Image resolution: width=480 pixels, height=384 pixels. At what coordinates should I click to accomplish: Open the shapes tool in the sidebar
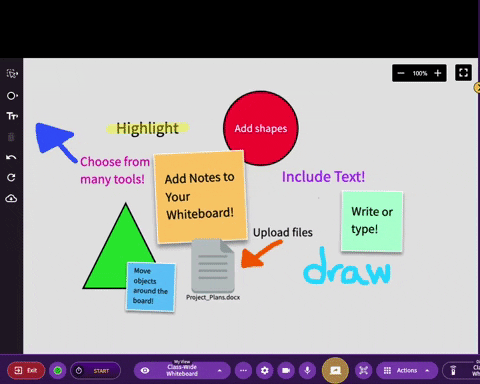point(12,96)
